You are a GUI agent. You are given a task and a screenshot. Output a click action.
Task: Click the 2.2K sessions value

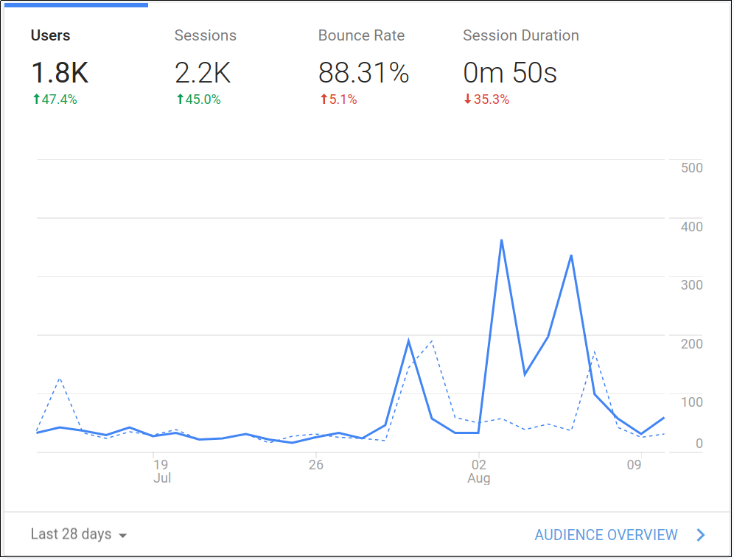[x=203, y=73]
